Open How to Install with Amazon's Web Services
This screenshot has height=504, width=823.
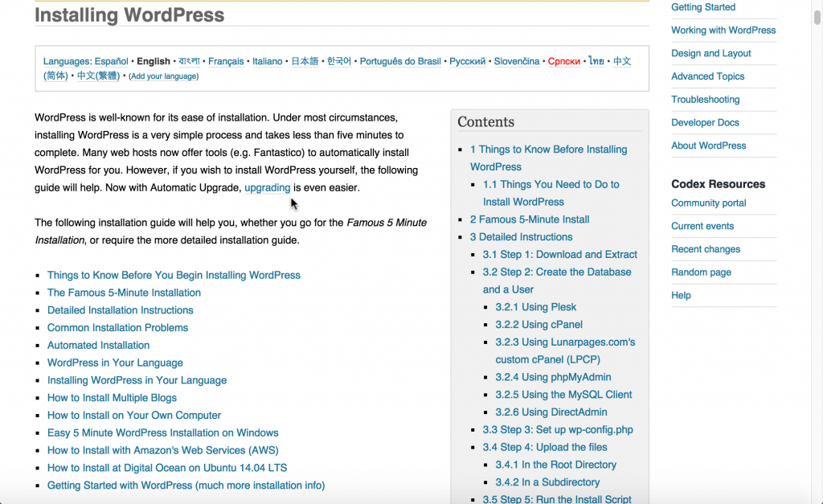point(162,450)
